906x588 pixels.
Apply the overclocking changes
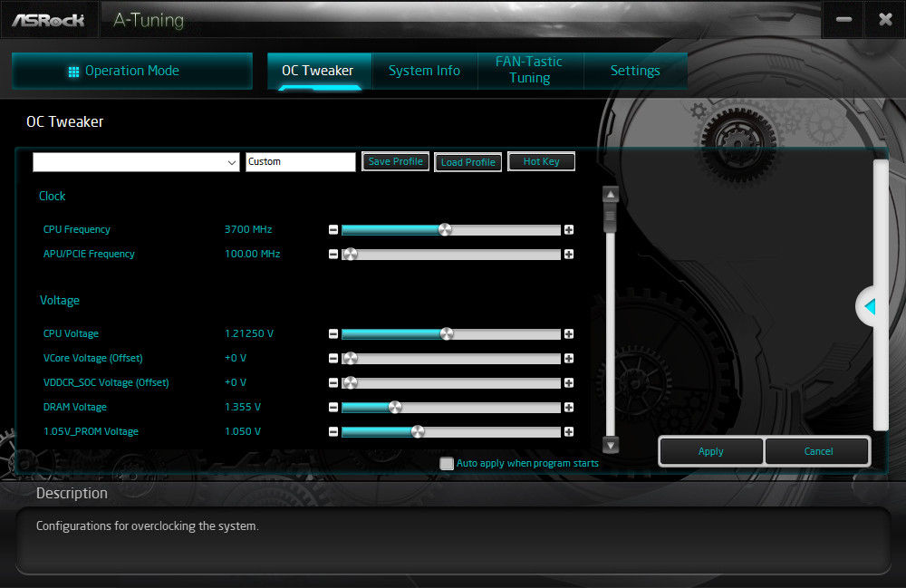[710, 452]
